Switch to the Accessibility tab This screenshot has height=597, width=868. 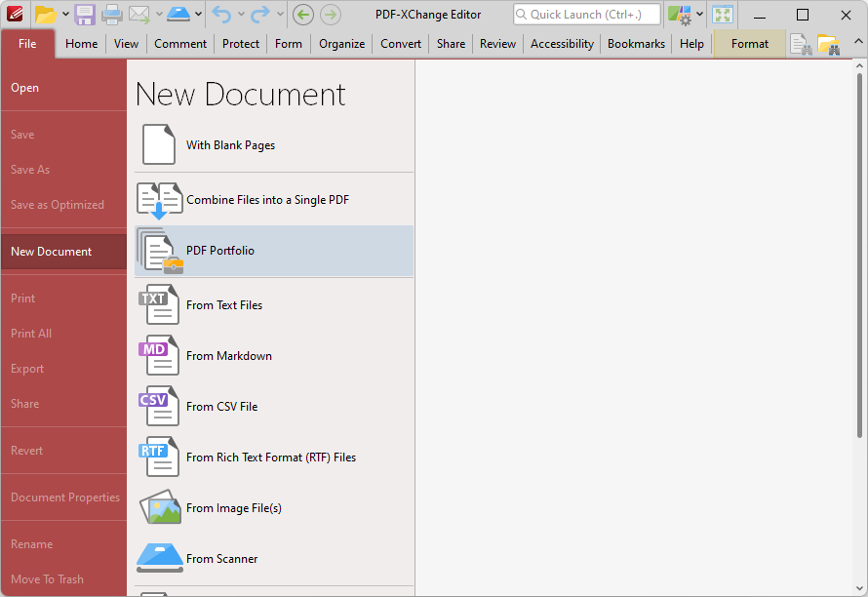pos(562,44)
